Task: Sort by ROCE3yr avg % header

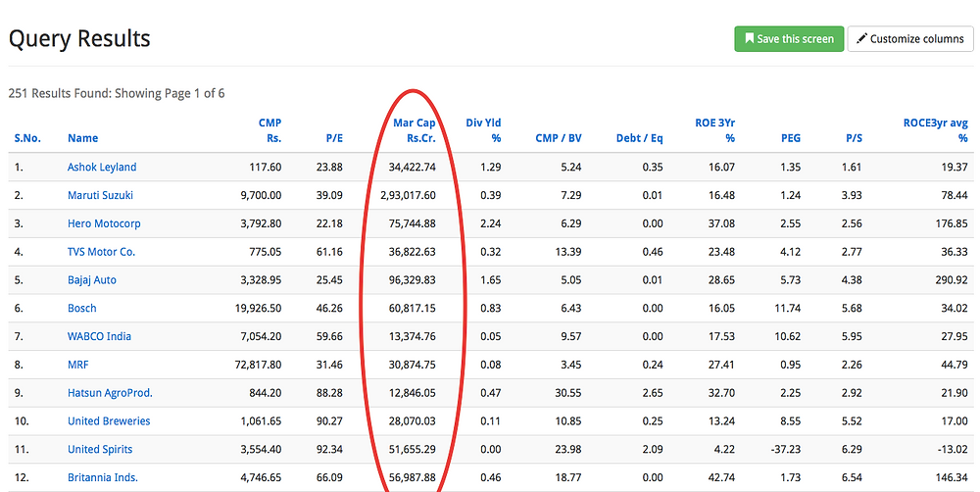Action: coord(936,130)
